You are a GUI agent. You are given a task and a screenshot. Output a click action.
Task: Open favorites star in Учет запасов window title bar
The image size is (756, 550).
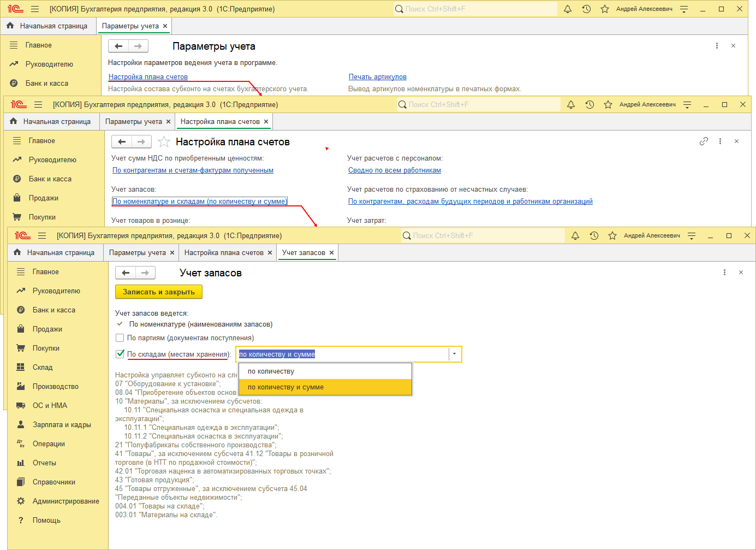coord(612,235)
